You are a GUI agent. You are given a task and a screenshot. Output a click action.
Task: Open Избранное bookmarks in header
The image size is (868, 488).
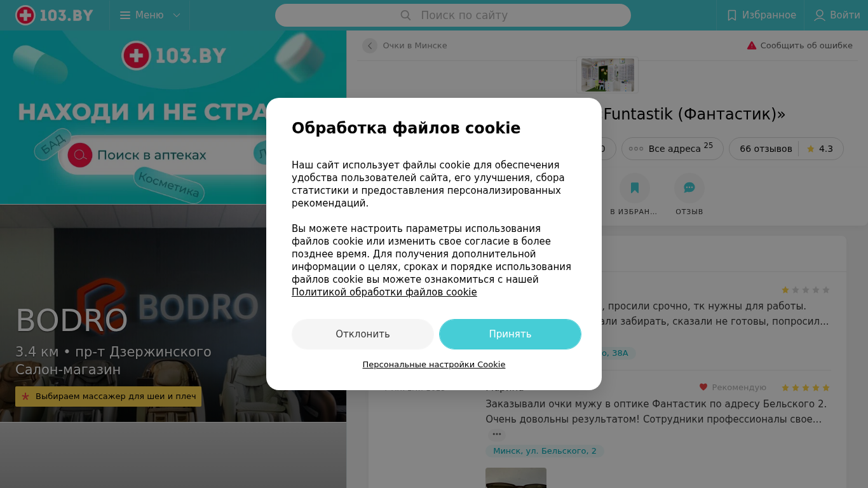click(x=761, y=15)
